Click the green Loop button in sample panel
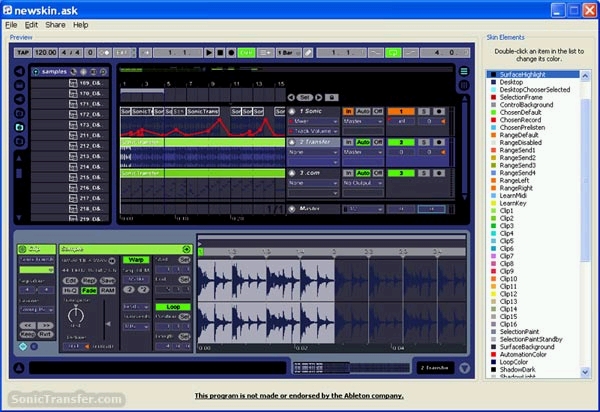The width and height of the screenshot is (600, 412). pyautogui.click(x=173, y=307)
